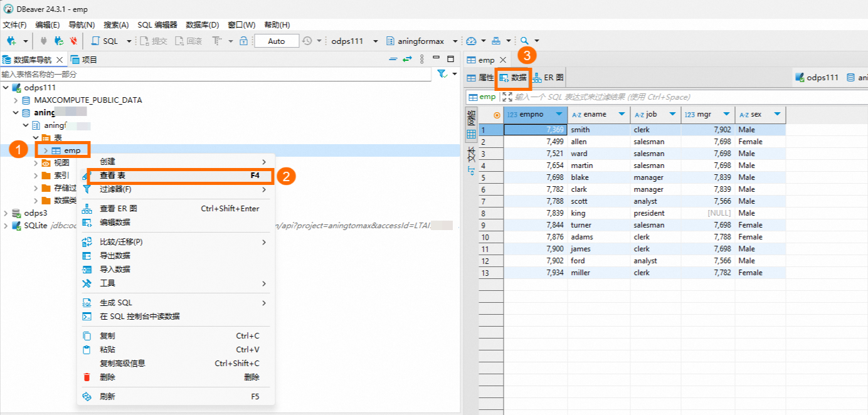Open the empno column filter dropdown
Image resolution: width=868 pixels, height=415 pixels.
559,115
